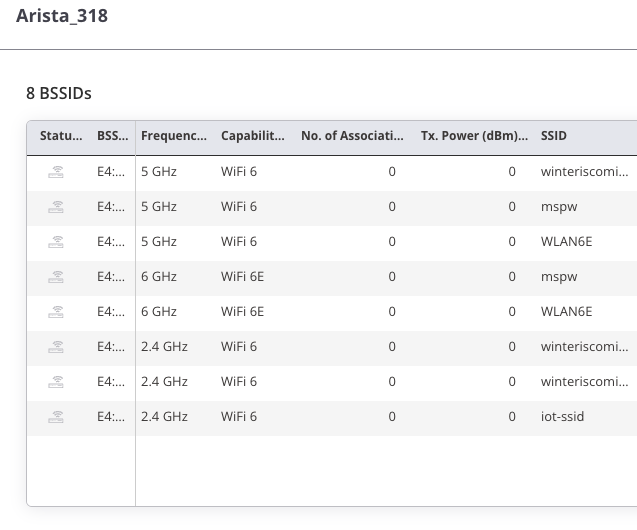The height and width of the screenshot is (530, 637).
Task: Sort by No. of Associations header
Action: tap(352, 136)
